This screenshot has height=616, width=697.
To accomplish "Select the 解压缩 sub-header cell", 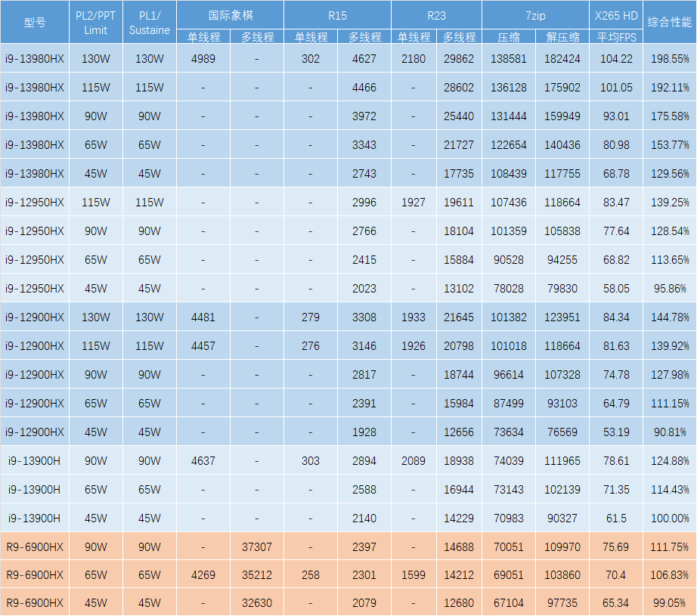I will (x=562, y=36).
